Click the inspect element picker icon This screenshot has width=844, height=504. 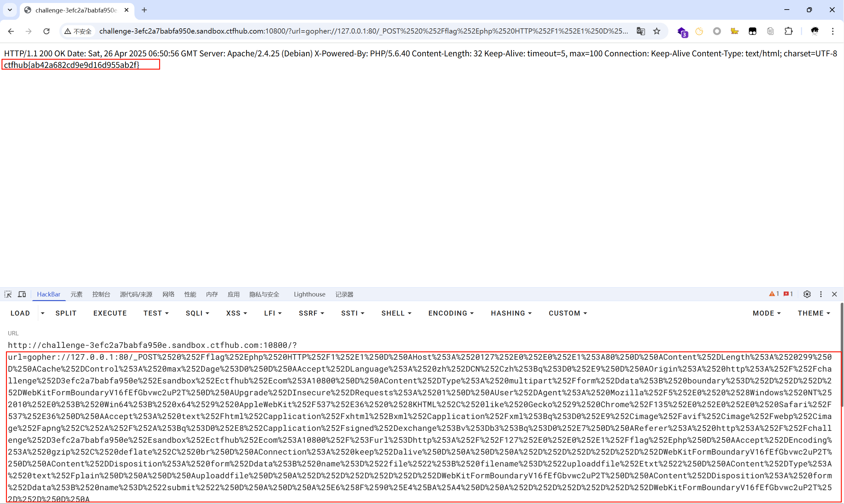8,294
